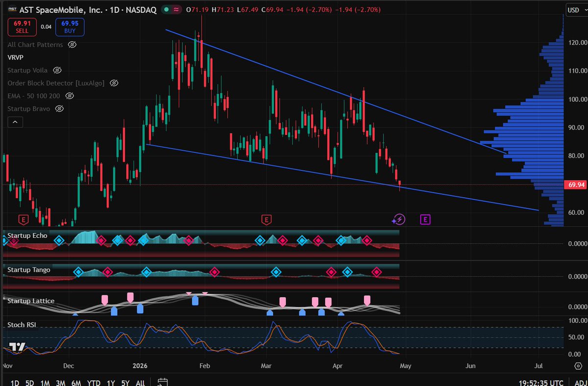Select the Startup Tango pane label
Viewport: 588px width, 386px height.
(x=28, y=269)
